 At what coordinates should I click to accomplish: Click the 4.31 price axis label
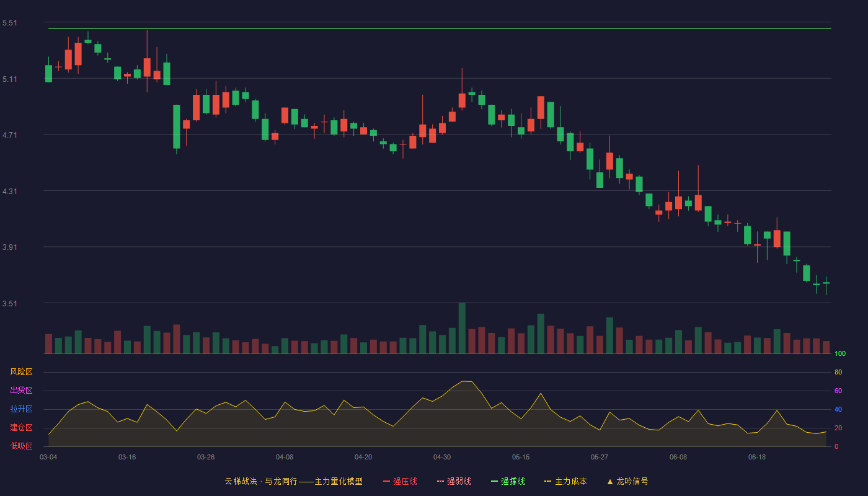[10, 192]
